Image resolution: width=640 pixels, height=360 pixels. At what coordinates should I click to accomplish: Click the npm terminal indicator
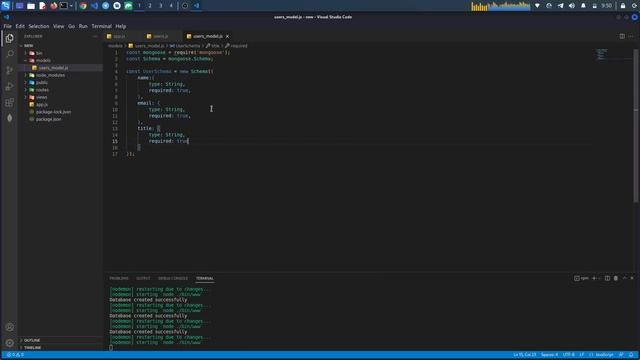click(582, 278)
